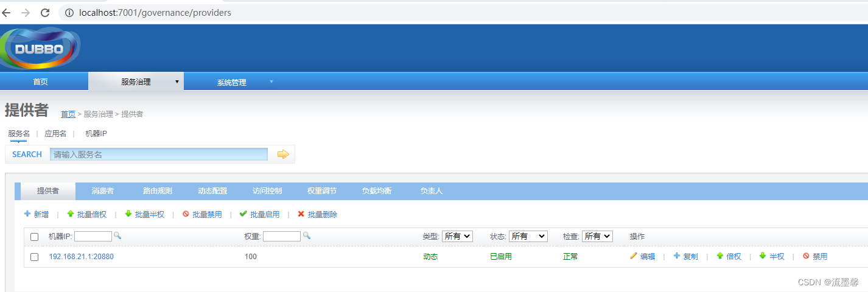This screenshot has width=868, height=292.
Task: Switch to the 负责人 tab
Action: (432, 191)
